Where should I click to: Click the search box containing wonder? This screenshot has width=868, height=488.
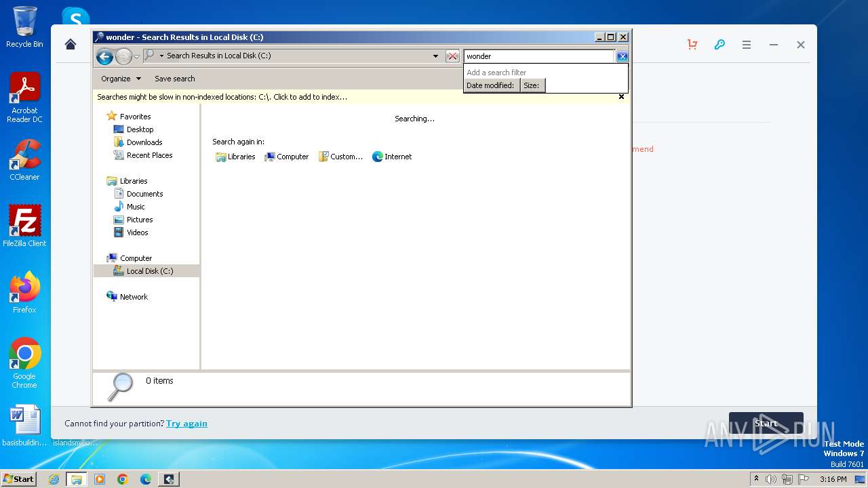coord(539,56)
